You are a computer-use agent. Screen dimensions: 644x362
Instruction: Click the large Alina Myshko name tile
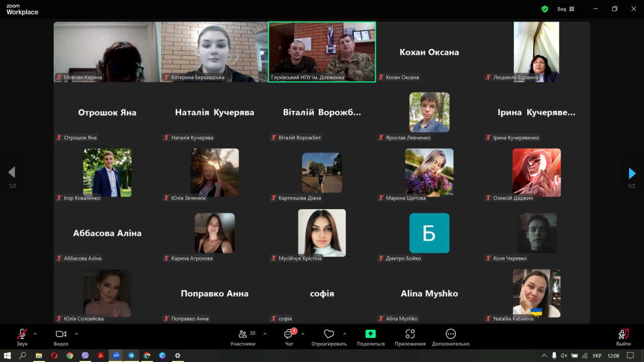click(429, 293)
